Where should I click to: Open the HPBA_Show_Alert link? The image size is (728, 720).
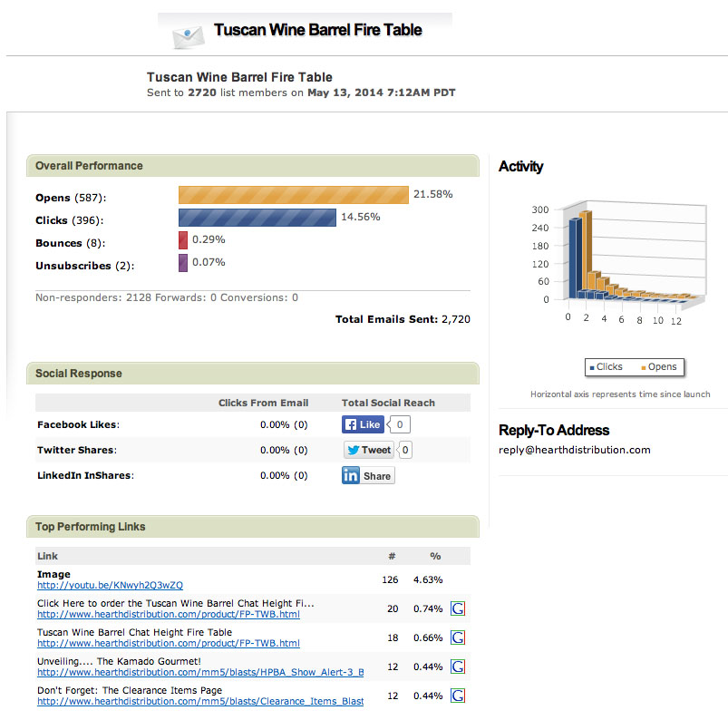pos(199,672)
